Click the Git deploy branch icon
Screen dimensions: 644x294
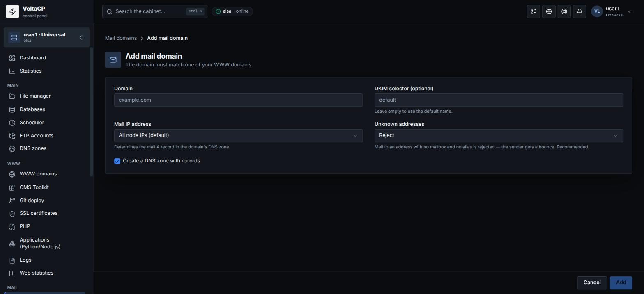point(12,201)
